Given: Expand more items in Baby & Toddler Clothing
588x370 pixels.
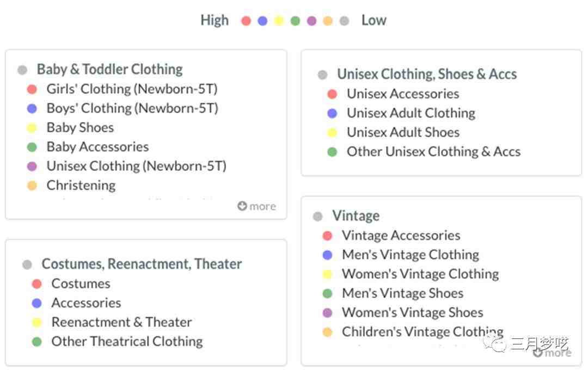Looking at the screenshot, I should (257, 206).
